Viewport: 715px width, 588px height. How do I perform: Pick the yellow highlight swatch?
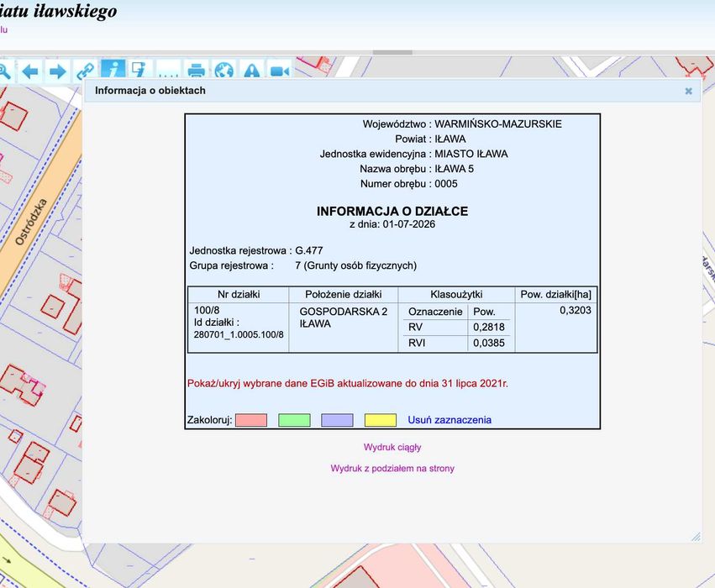pos(381,420)
